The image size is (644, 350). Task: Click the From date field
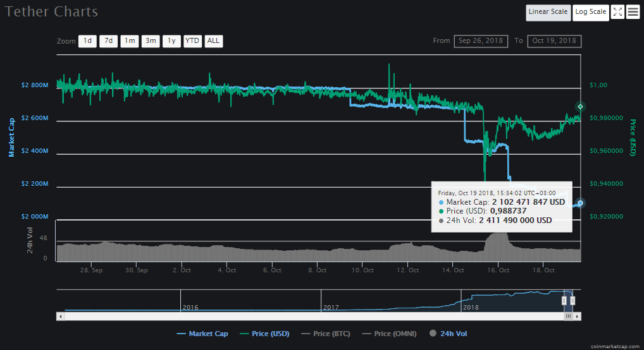(481, 41)
